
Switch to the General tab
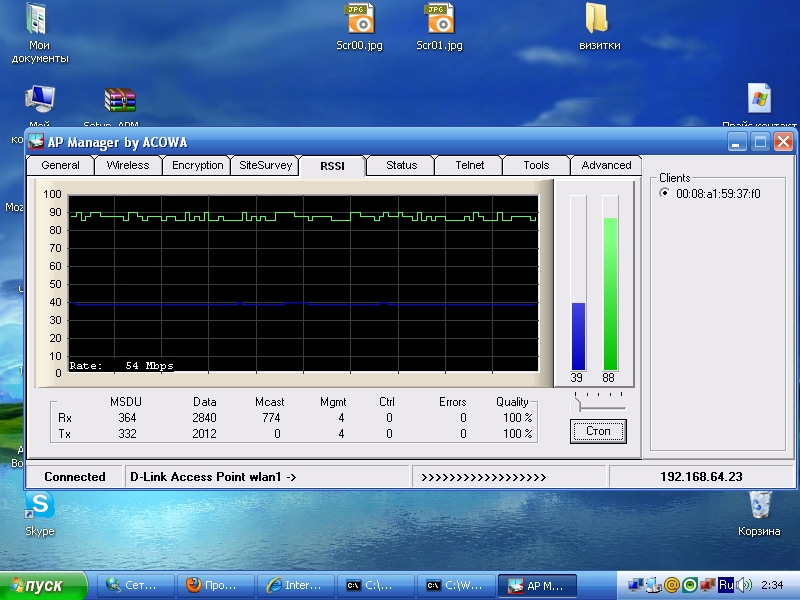[60, 165]
